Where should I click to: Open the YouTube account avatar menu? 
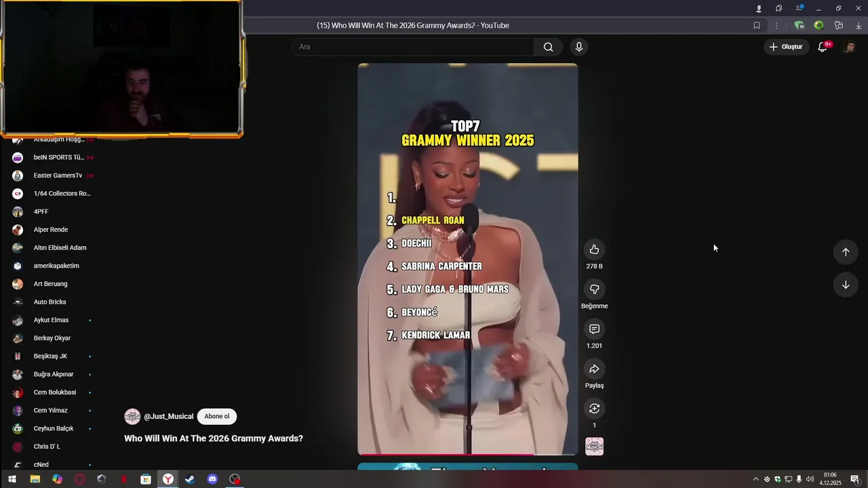[849, 47]
